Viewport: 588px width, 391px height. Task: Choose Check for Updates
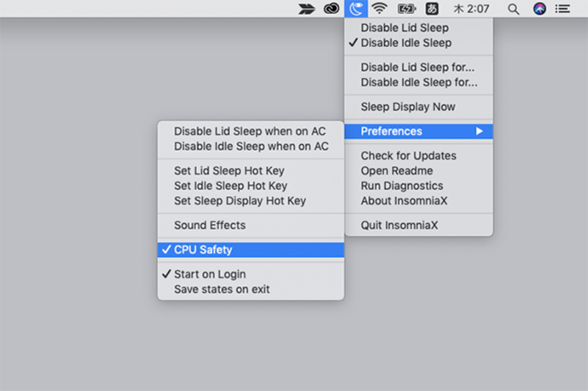pyautogui.click(x=408, y=155)
